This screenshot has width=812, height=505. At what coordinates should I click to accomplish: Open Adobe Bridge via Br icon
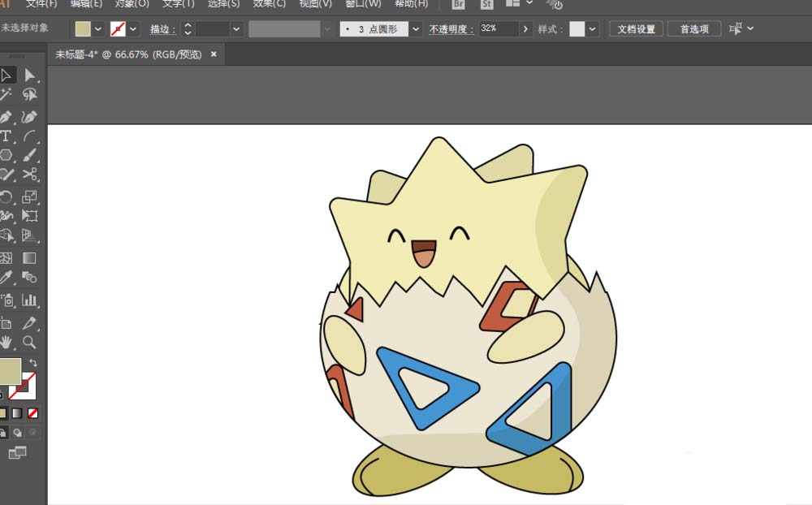(458, 5)
